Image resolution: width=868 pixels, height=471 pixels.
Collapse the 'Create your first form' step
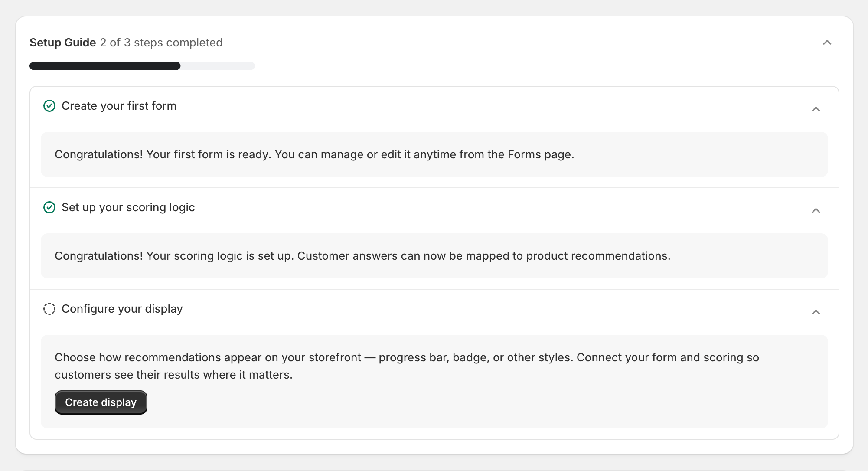tap(816, 109)
